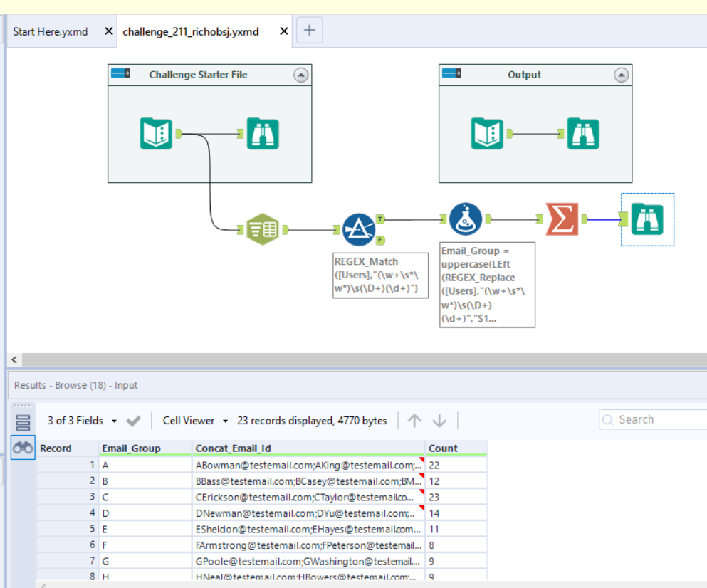This screenshot has height=588, width=707.
Task: Toggle the Challenge Starter File container enable icon
Action: (119, 74)
